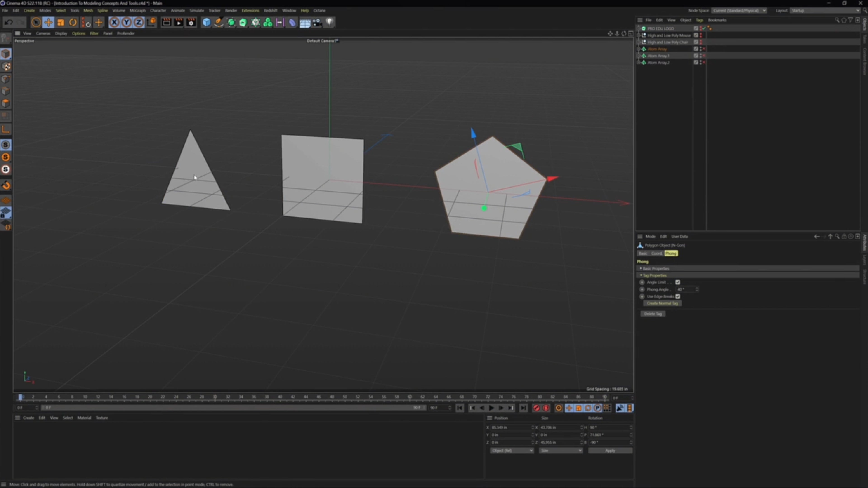Click the Light object icon
Image resolution: width=868 pixels, height=488 pixels.
(x=330, y=23)
